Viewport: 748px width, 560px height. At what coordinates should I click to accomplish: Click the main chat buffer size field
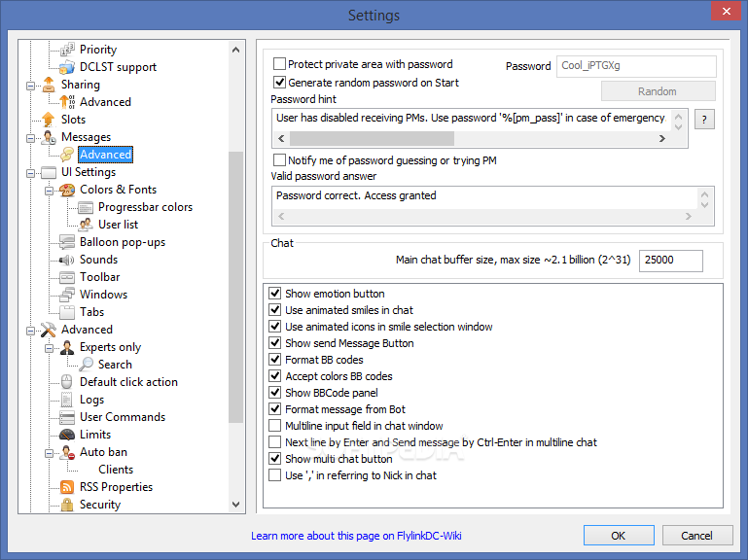click(671, 261)
